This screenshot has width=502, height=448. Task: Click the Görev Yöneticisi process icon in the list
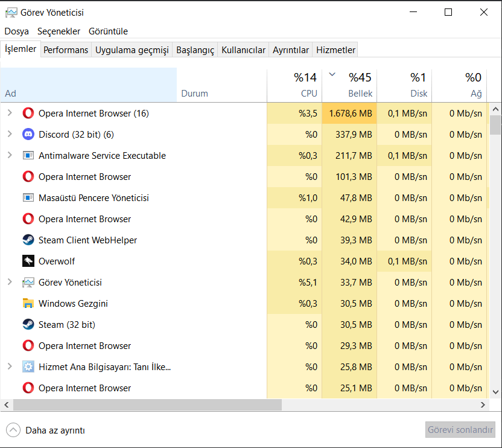click(x=28, y=283)
